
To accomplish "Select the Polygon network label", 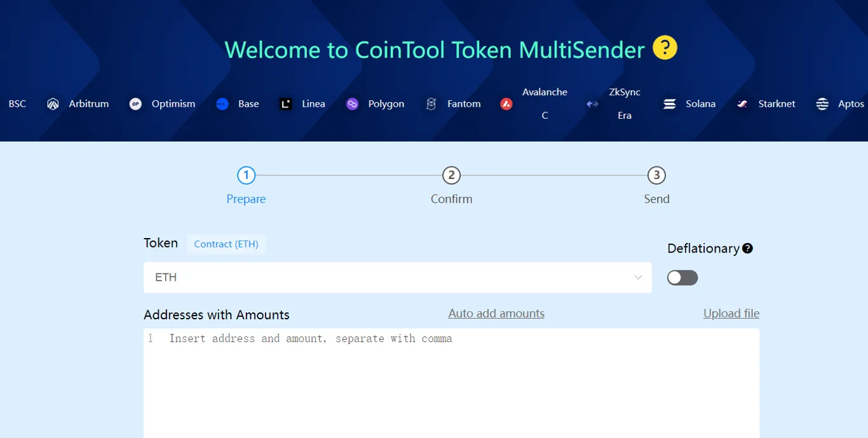I will (x=386, y=104).
